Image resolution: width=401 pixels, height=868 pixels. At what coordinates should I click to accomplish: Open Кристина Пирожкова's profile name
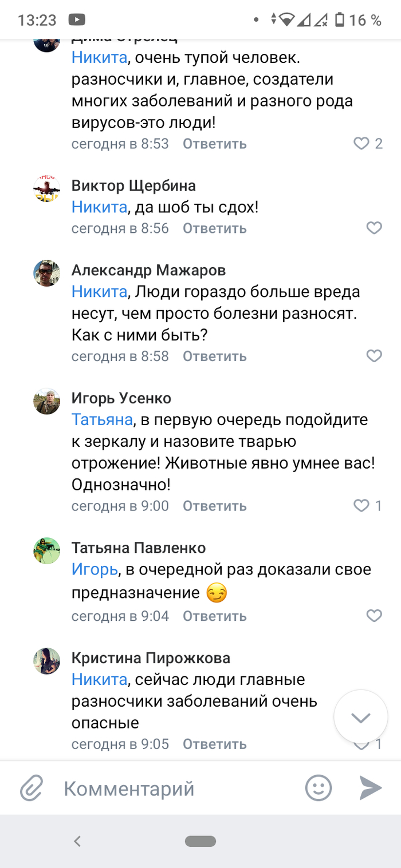(151, 658)
